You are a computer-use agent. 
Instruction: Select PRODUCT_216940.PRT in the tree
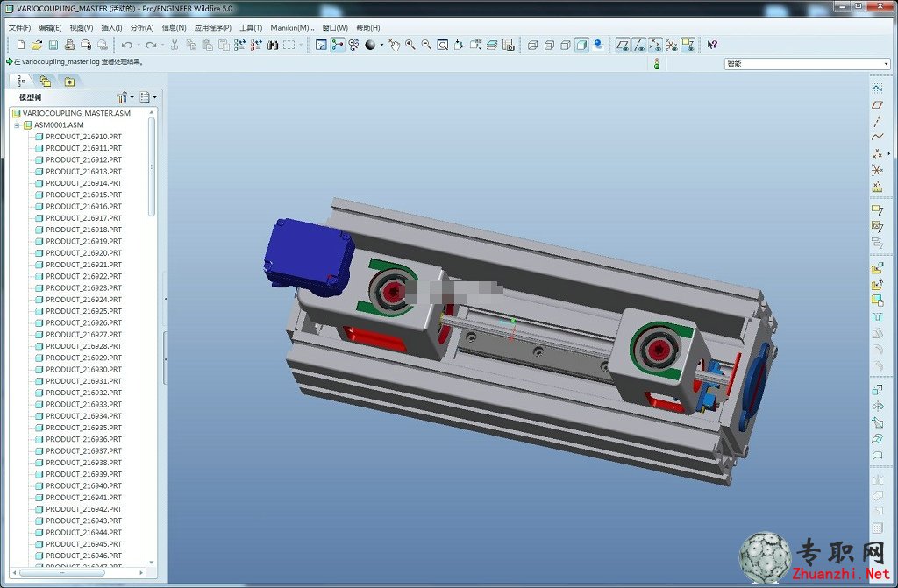click(78, 485)
